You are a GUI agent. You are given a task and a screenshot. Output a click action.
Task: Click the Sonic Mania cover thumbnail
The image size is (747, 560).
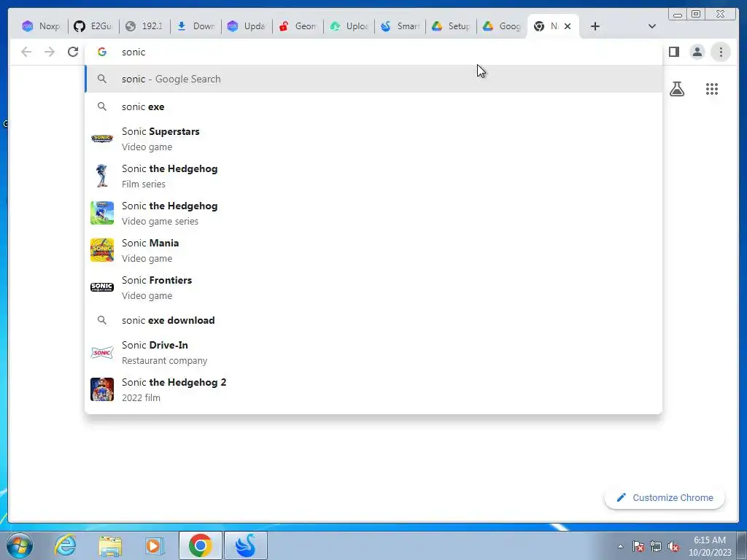coord(102,250)
